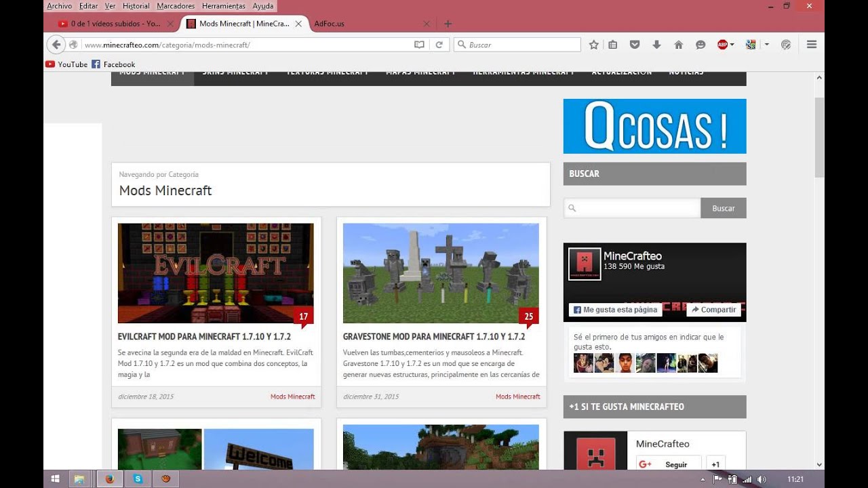This screenshot has width=868, height=488.
Task: Click Mods Minecraft category under Gravestone post
Action: click(518, 396)
